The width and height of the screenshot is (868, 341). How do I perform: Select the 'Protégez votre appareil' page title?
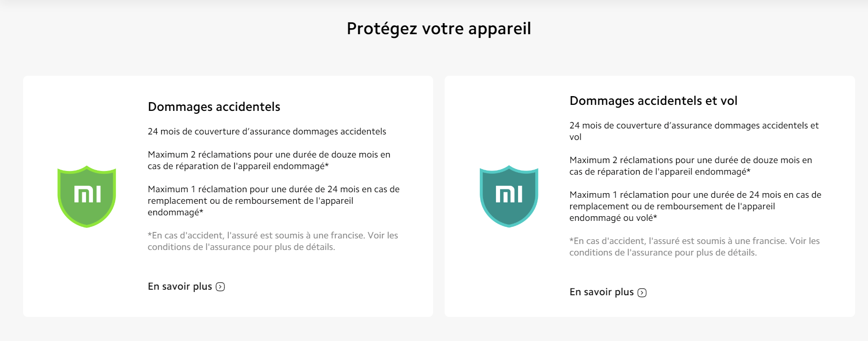(x=439, y=29)
